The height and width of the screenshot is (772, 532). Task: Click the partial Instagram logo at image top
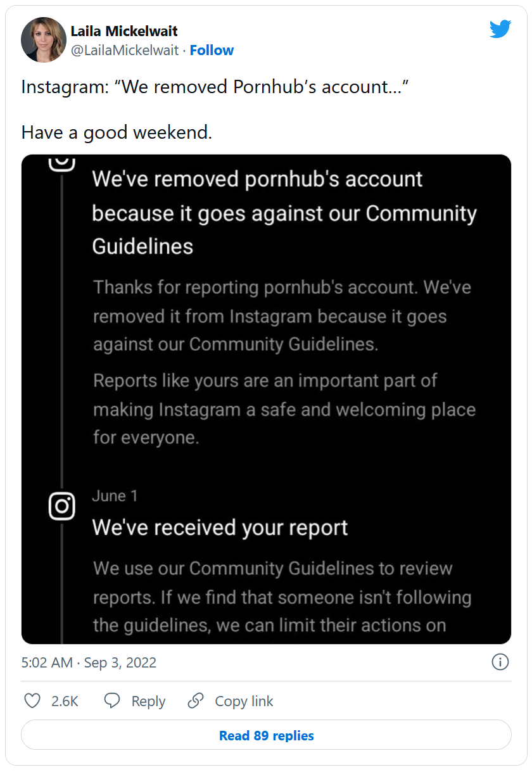[62, 162]
